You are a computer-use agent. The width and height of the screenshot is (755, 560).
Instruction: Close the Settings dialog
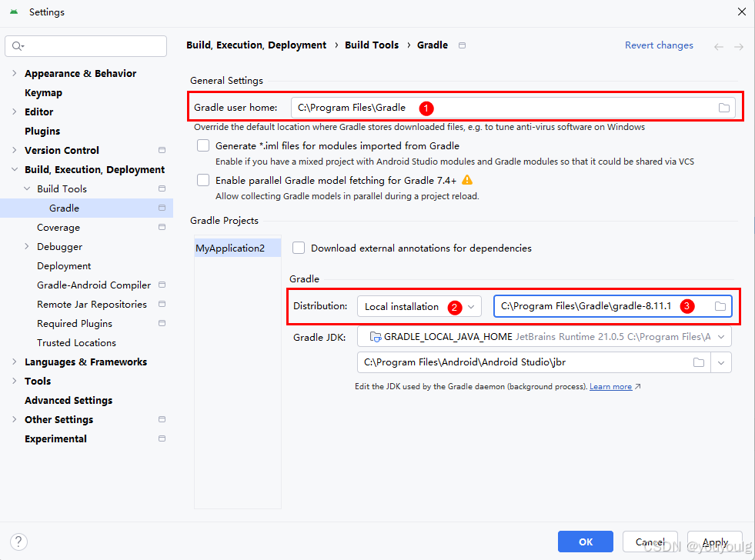tap(741, 12)
